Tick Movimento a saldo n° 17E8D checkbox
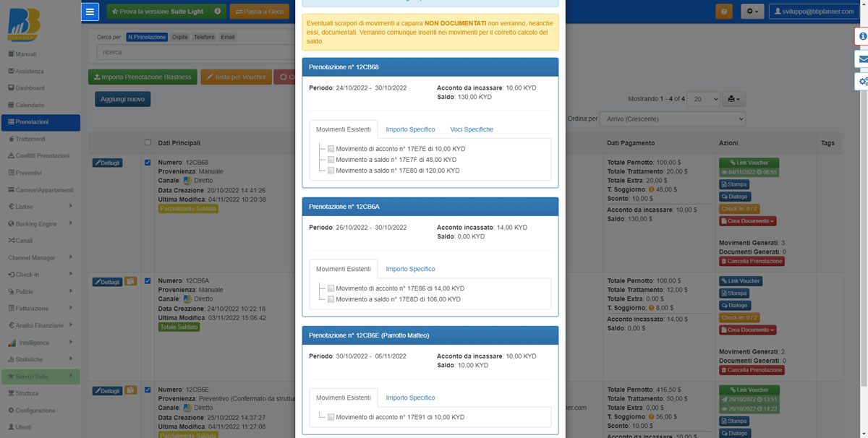Image resolution: width=868 pixels, height=438 pixels. [331, 299]
